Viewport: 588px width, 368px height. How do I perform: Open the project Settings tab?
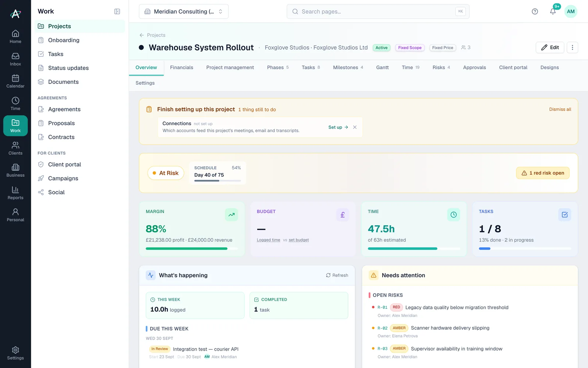pyautogui.click(x=145, y=83)
